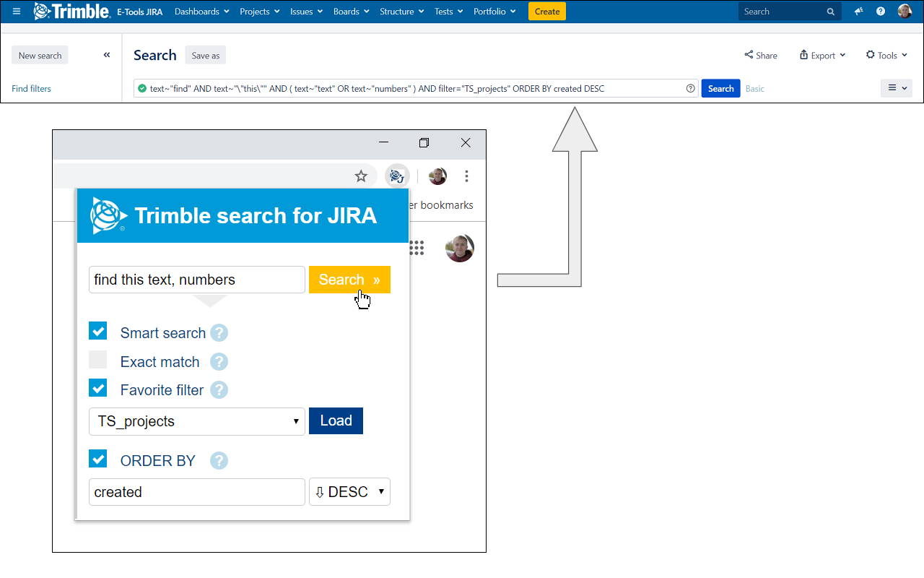Open the Dashboards menu

[x=202, y=12]
